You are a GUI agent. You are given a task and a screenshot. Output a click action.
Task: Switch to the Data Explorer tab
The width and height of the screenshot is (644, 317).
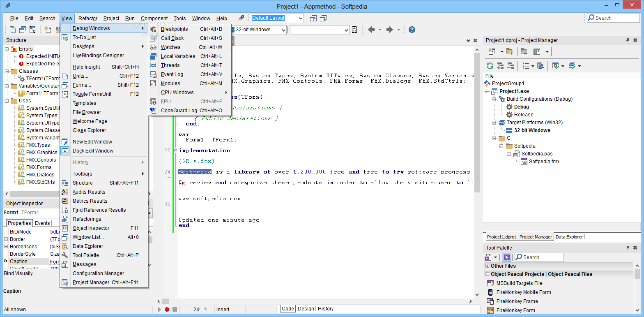[x=569, y=237]
